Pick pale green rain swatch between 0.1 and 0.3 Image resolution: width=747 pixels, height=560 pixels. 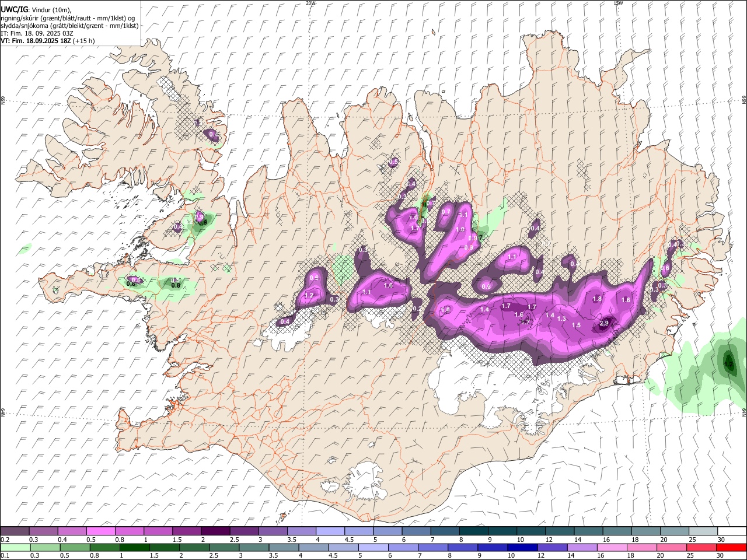tap(15, 547)
